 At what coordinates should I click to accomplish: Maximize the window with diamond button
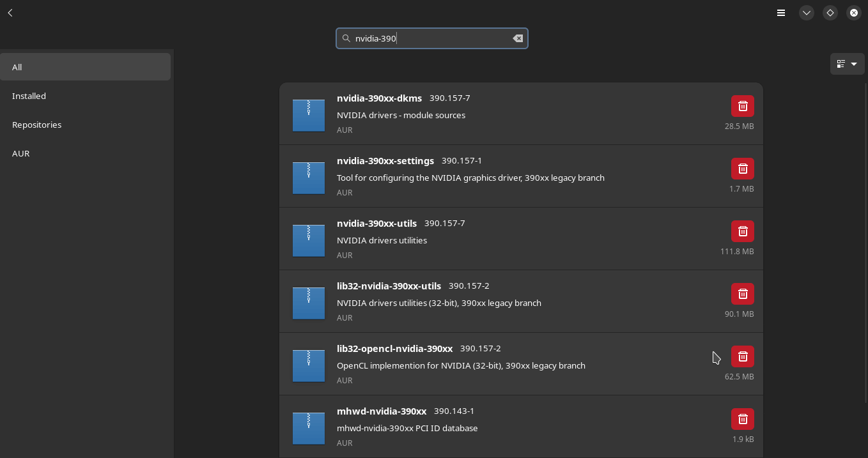pos(830,13)
